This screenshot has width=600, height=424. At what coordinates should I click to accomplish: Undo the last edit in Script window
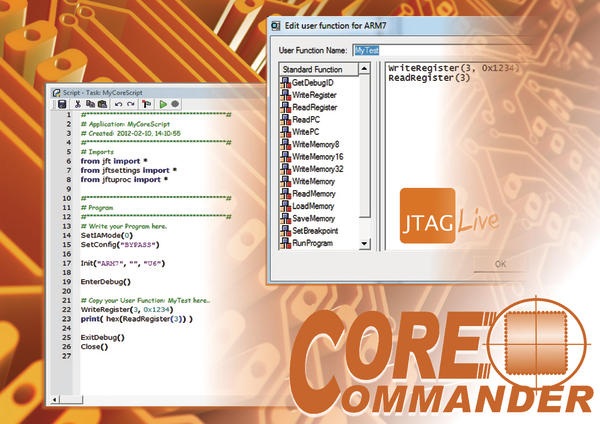click(119, 104)
